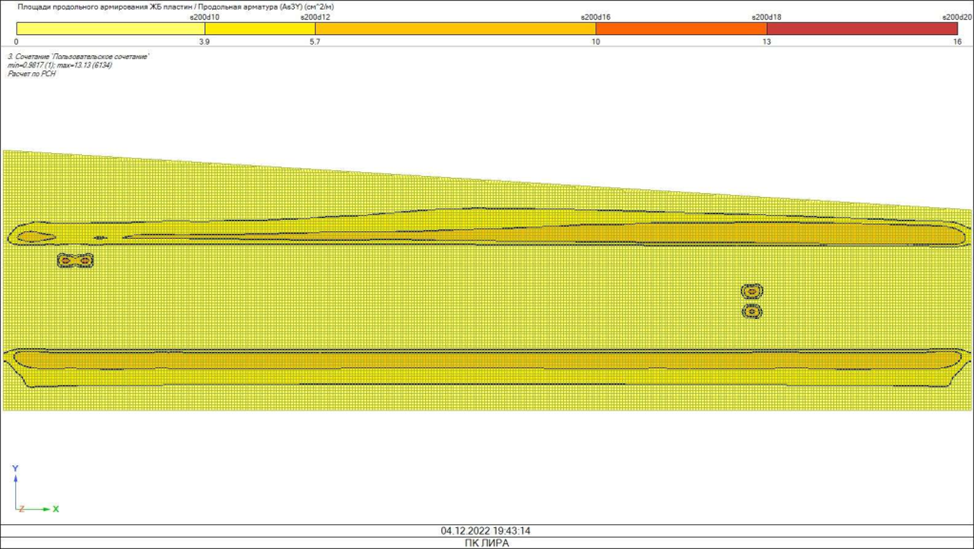Viewport: 974px width, 549px height.
Task: Click the 'ПК ЛИРА' footer caption
Action: [486, 543]
